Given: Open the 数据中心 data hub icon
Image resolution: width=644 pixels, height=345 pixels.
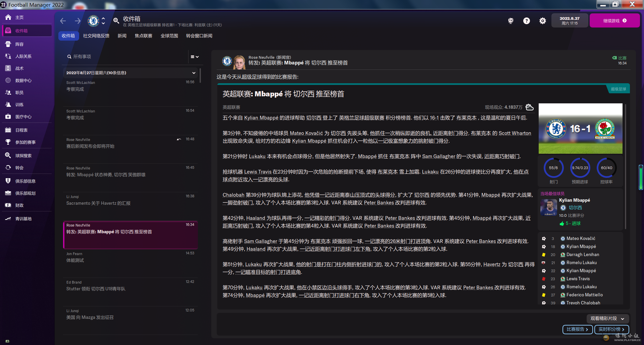Looking at the screenshot, I should click(8, 80).
